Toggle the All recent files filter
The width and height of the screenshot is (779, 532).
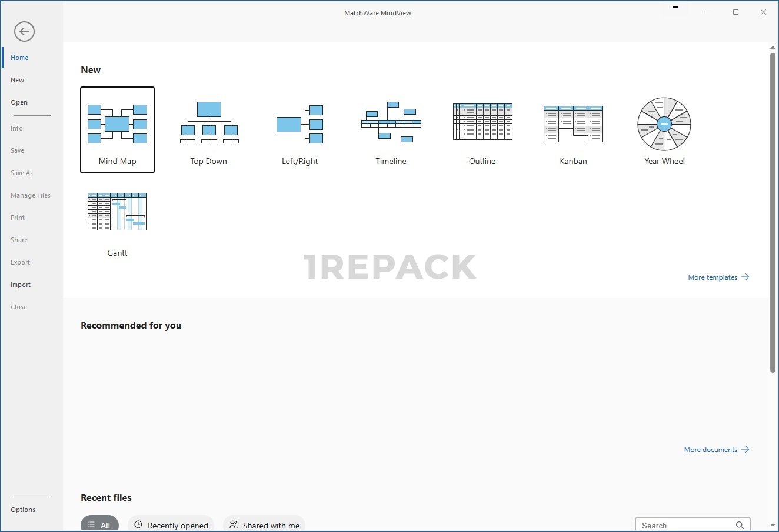coord(99,525)
